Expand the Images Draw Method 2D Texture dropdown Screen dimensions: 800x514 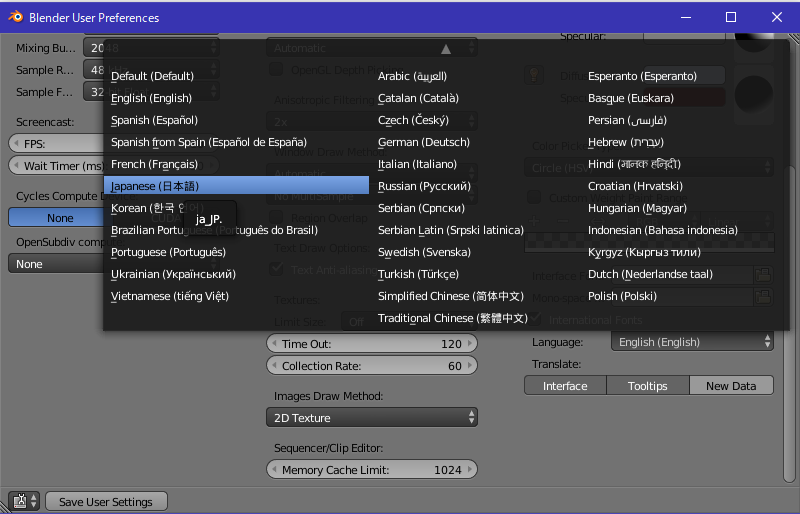(x=371, y=417)
